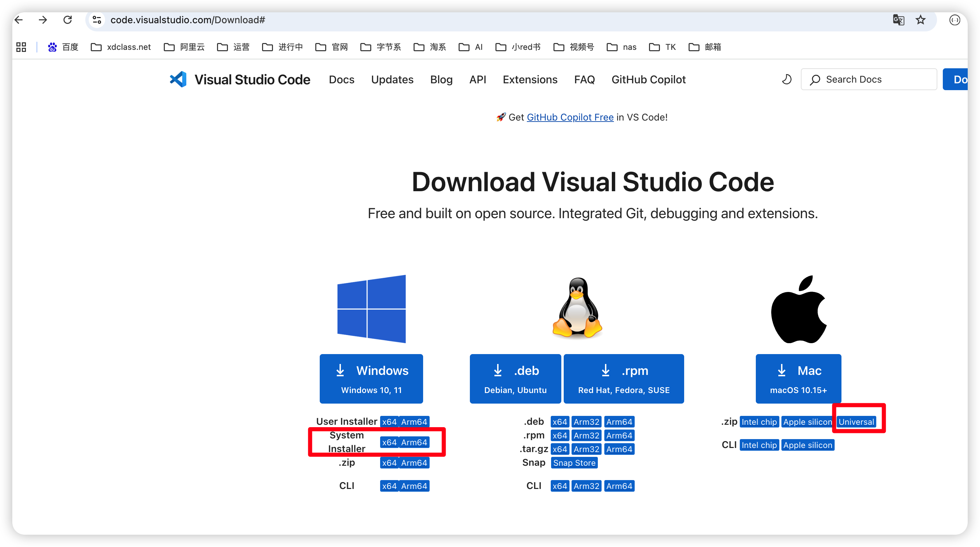Toggle dark theme with moon icon

pos(787,79)
